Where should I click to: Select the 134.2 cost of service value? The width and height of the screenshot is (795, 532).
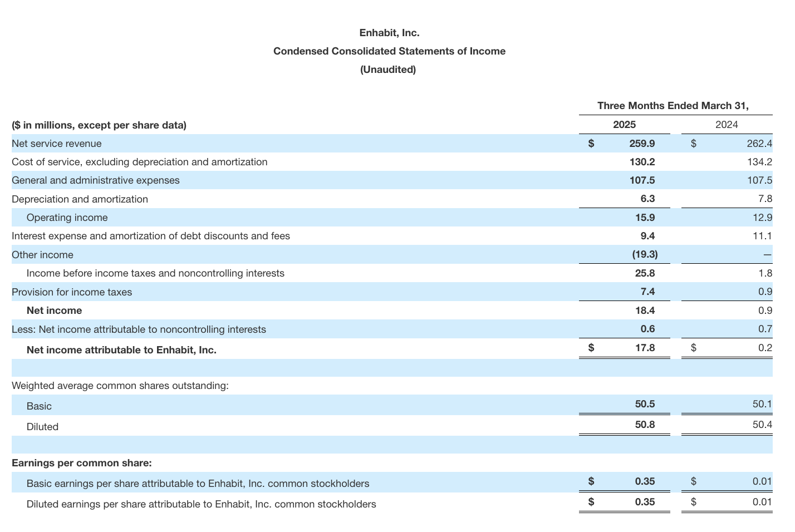[759, 162]
